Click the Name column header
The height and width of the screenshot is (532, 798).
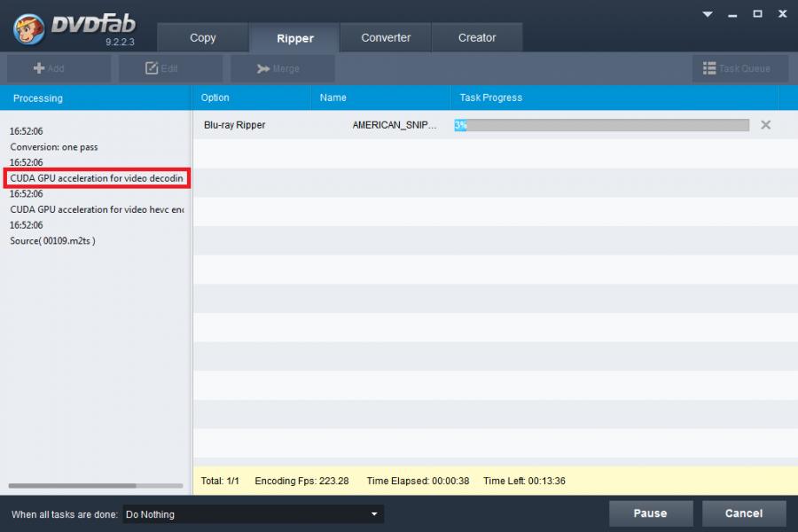point(380,98)
